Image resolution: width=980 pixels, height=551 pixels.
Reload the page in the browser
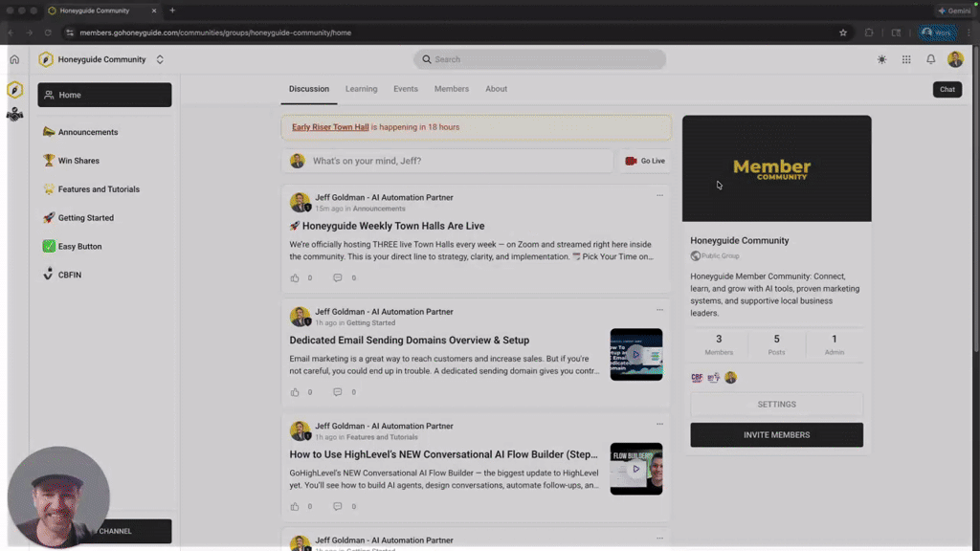[x=48, y=33]
